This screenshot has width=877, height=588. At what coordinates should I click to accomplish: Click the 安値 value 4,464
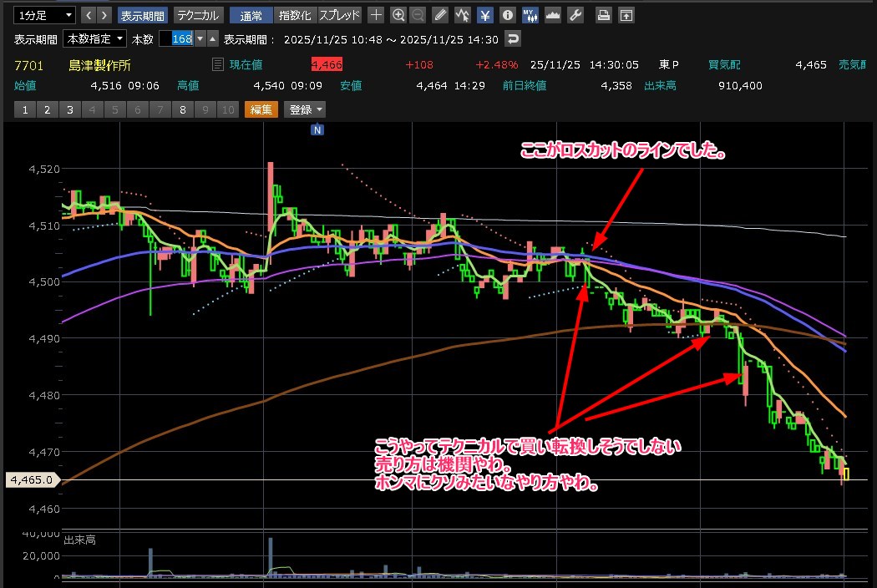[432, 85]
